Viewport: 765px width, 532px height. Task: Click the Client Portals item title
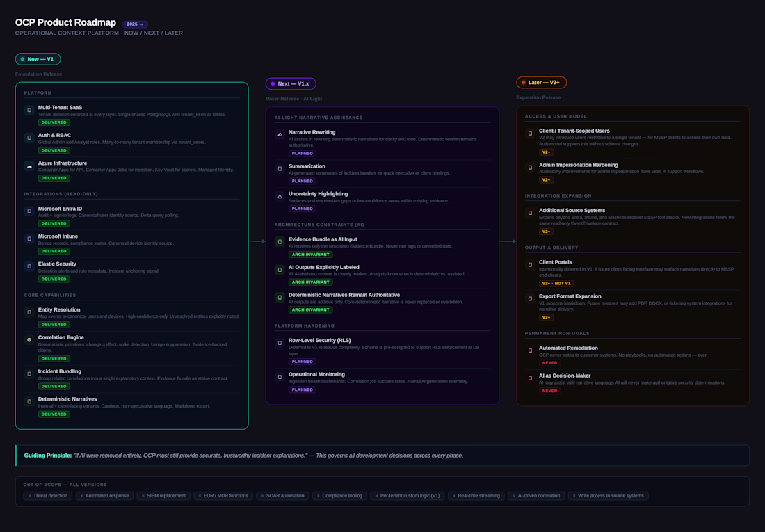(556, 263)
